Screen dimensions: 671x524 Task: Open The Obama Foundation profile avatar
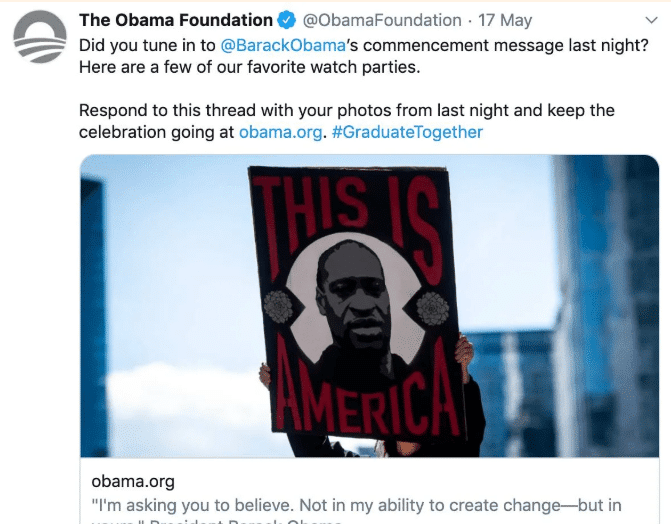pyautogui.click(x=40, y=37)
